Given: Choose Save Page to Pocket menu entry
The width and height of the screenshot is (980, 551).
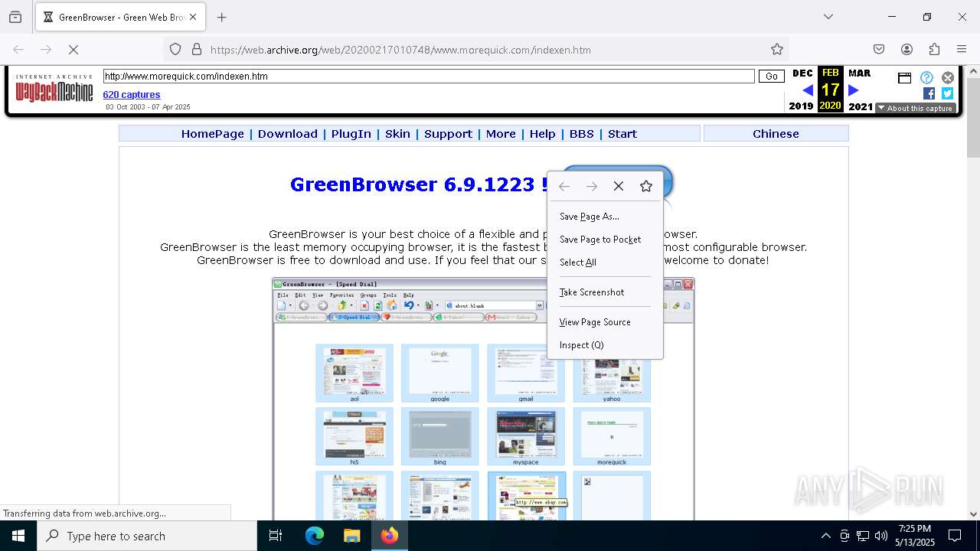Looking at the screenshot, I should pyautogui.click(x=605, y=240).
